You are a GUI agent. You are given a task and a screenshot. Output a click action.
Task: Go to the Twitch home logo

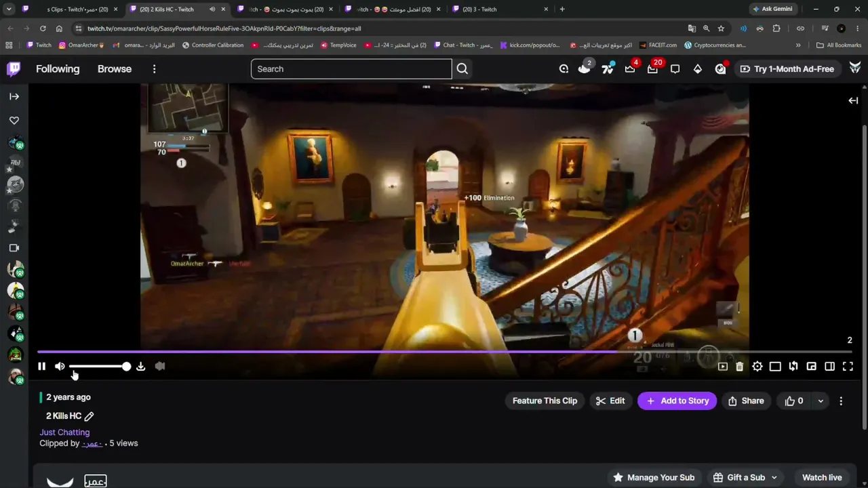14,68
